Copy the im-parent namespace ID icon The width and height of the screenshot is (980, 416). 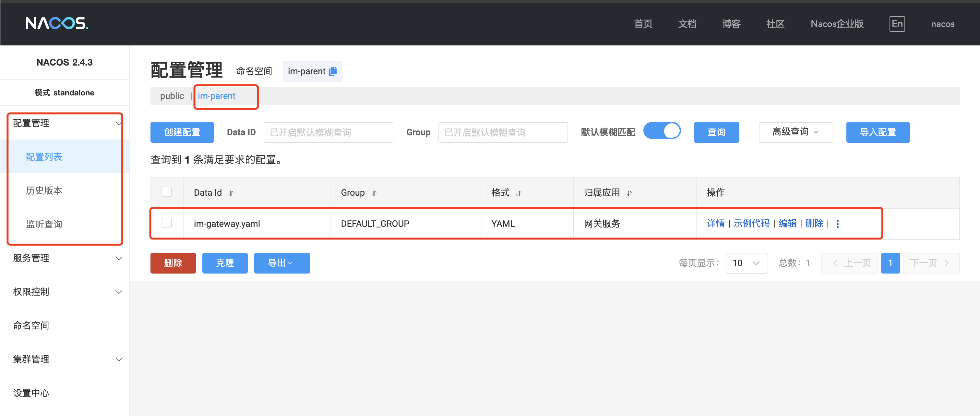tap(333, 71)
